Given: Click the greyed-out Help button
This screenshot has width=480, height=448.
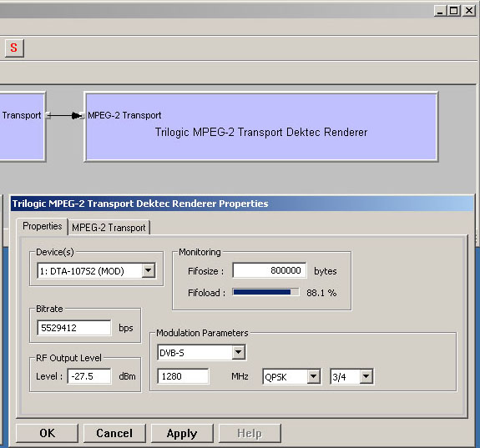Looking at the screenshot, I should tap(250, 433).
